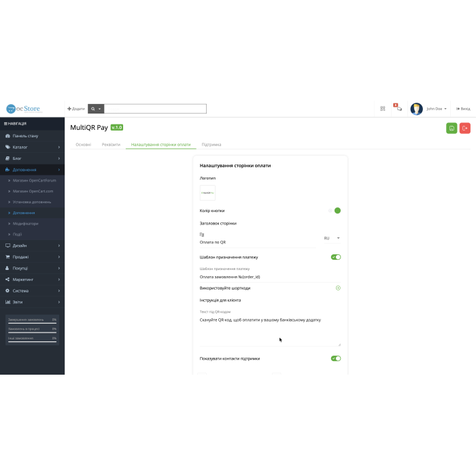Viewport: 476px width, 476px height.
Task: Click translate icon above page title
Action: click(202, 235)
